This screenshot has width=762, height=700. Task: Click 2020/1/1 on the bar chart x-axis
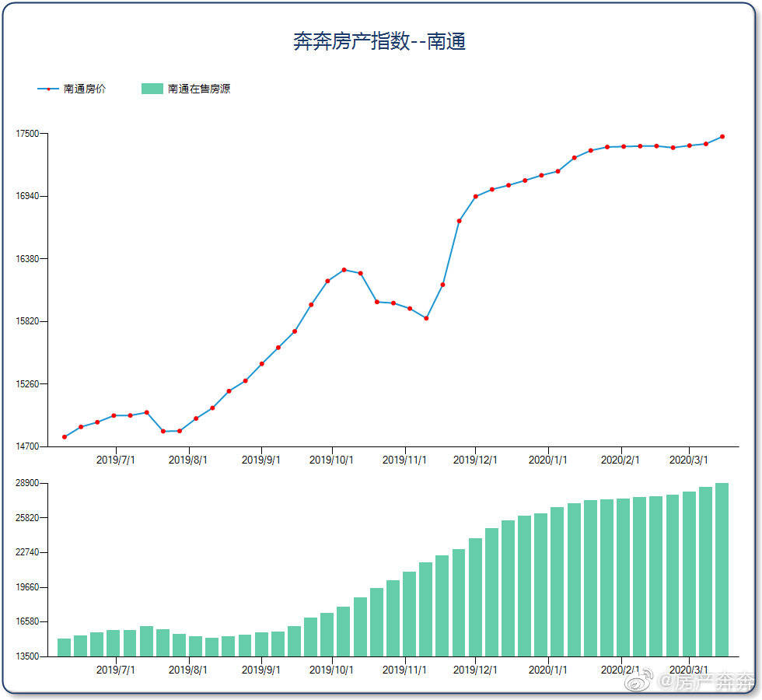coord(548,670)
